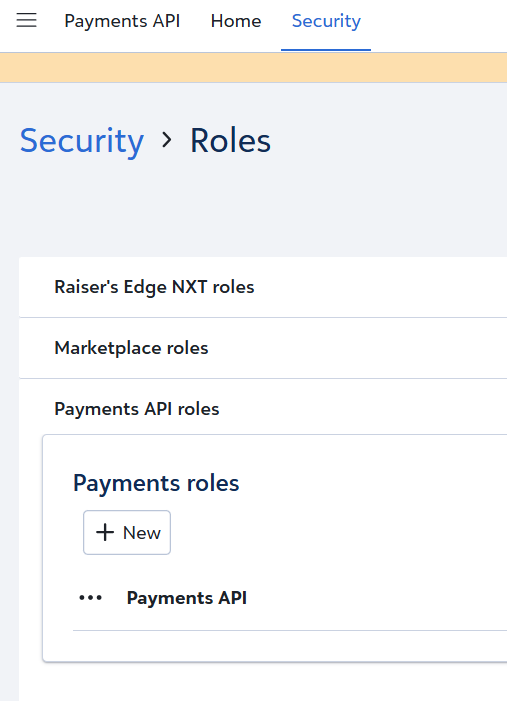Click the Roles breadcrumb title

tap(230, 141)
